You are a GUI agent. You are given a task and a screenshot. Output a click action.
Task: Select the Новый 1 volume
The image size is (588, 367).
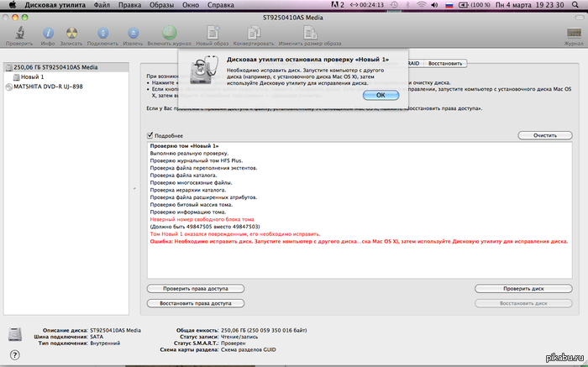pyautogui.click(x=32, y=76)
